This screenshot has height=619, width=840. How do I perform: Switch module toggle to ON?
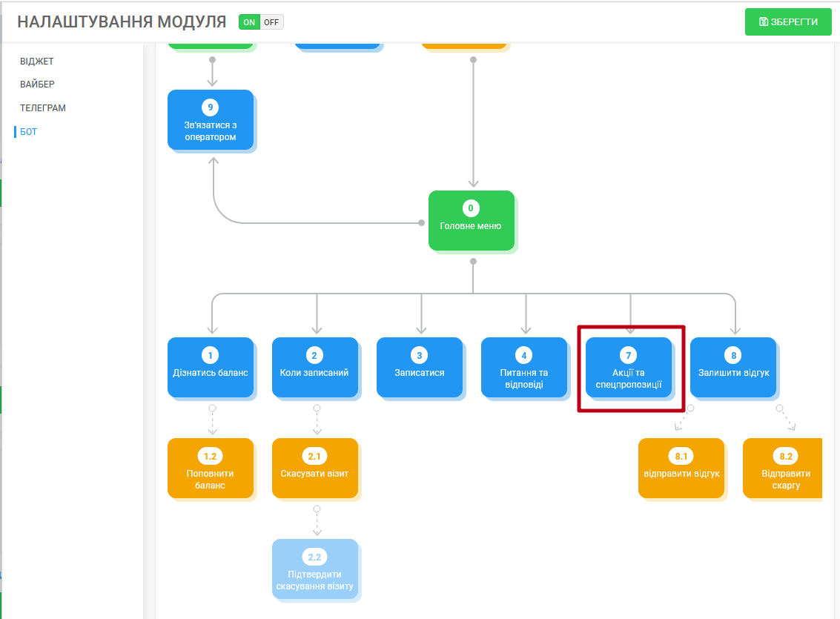point(249,22)
